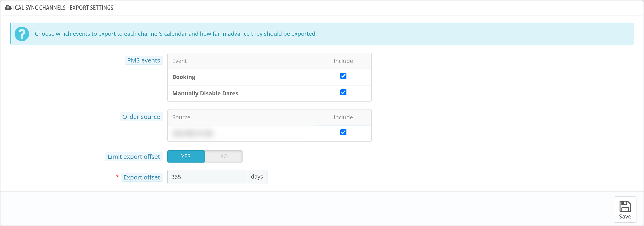
Task: Click Include header in PMS events table
Action: coord(343,61)
